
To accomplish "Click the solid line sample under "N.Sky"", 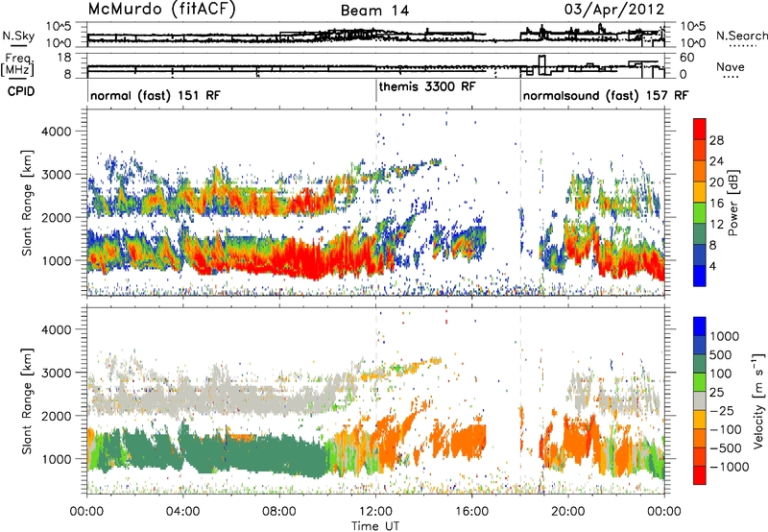I will (18, 45).
